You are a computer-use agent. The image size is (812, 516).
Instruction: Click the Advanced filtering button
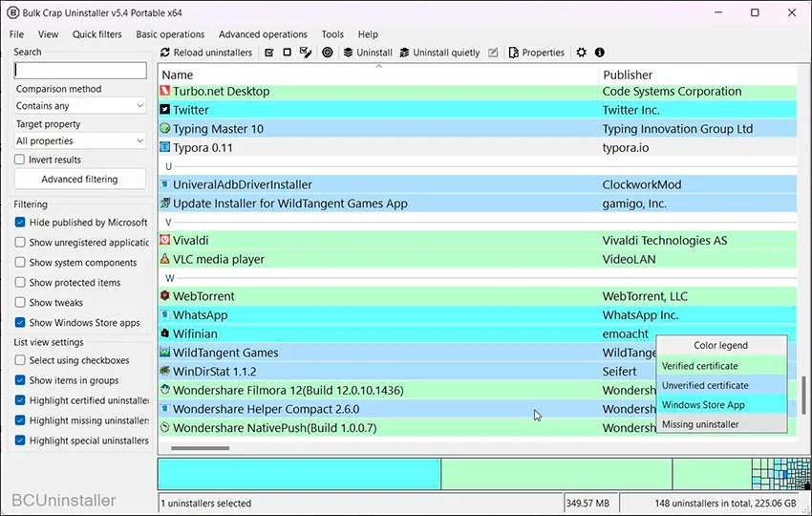click(x=79, y=180)
